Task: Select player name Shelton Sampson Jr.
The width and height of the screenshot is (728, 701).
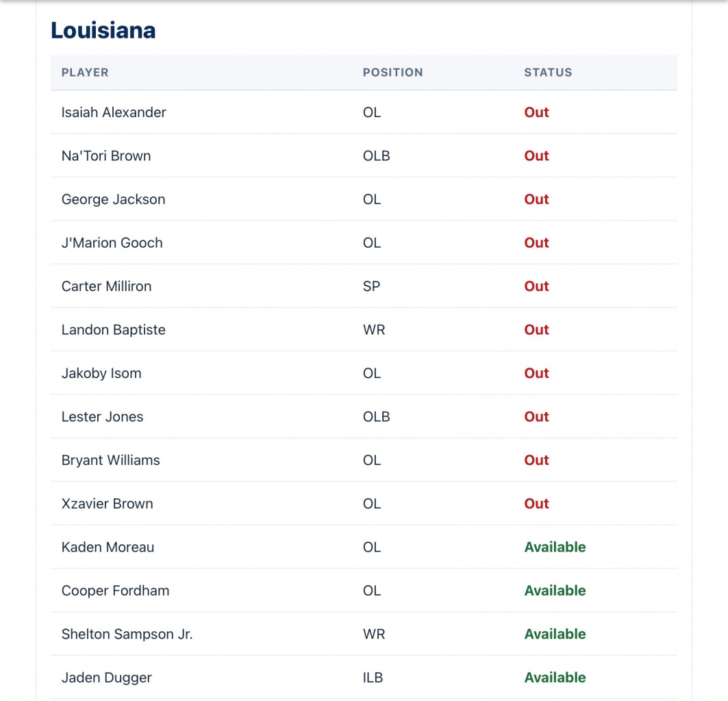Action: (127, 634)
